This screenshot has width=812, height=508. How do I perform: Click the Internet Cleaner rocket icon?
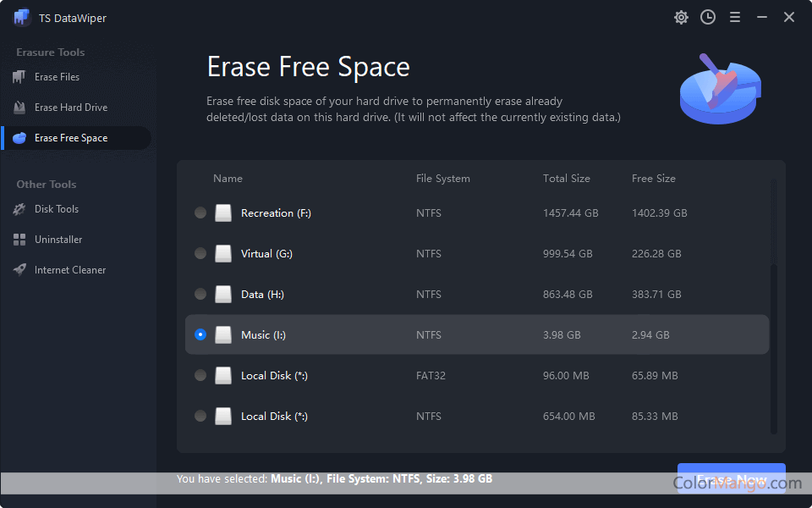19,270
